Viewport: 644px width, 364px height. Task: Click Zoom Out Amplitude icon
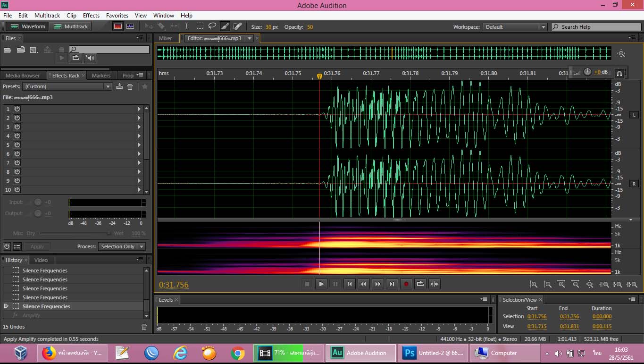[548, 284]
